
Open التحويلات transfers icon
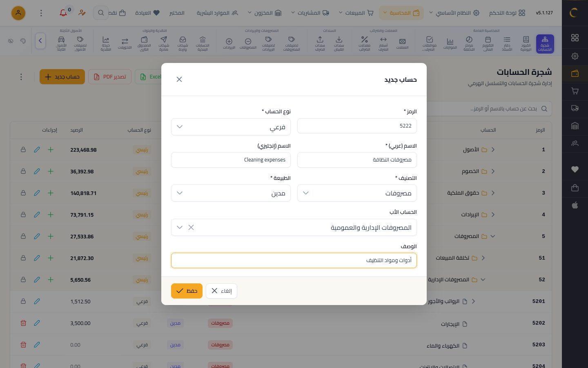[x=125, y=44]
